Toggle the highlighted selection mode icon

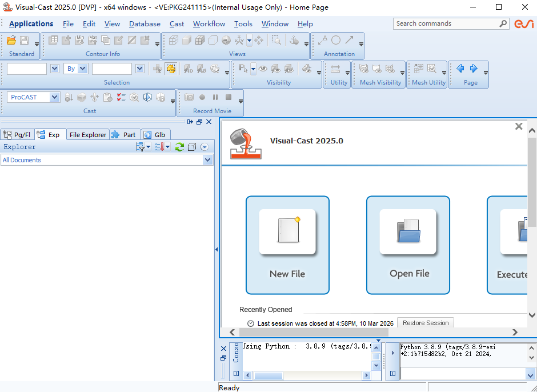tap(170, 69)
